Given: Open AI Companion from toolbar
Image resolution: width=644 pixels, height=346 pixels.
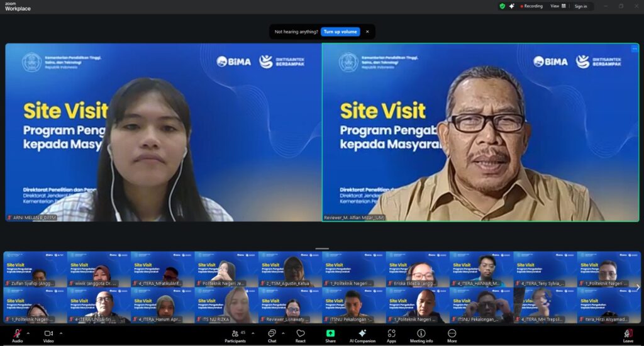Looking at the screenshot, I should click(362, 333).
